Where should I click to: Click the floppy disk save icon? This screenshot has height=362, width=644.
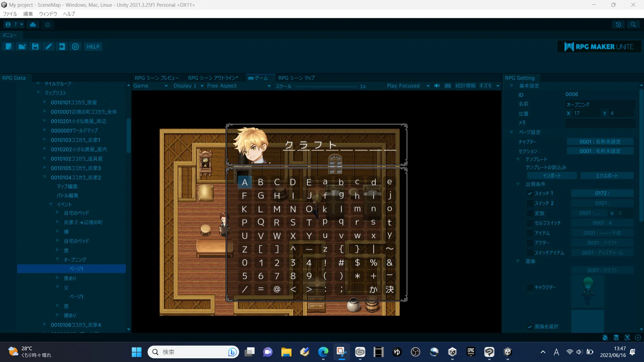[x=35, y=47]
